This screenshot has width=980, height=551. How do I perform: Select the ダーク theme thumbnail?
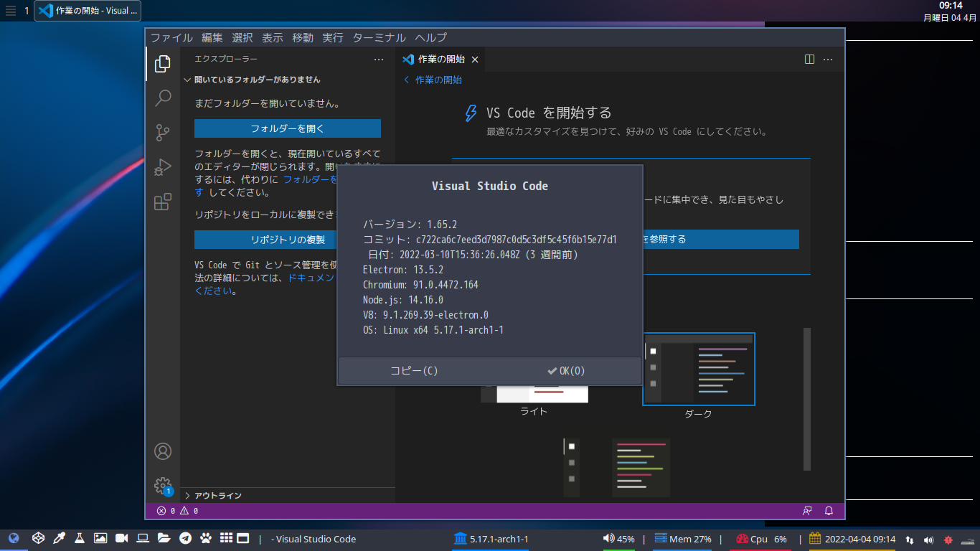(x=699, y=369)
